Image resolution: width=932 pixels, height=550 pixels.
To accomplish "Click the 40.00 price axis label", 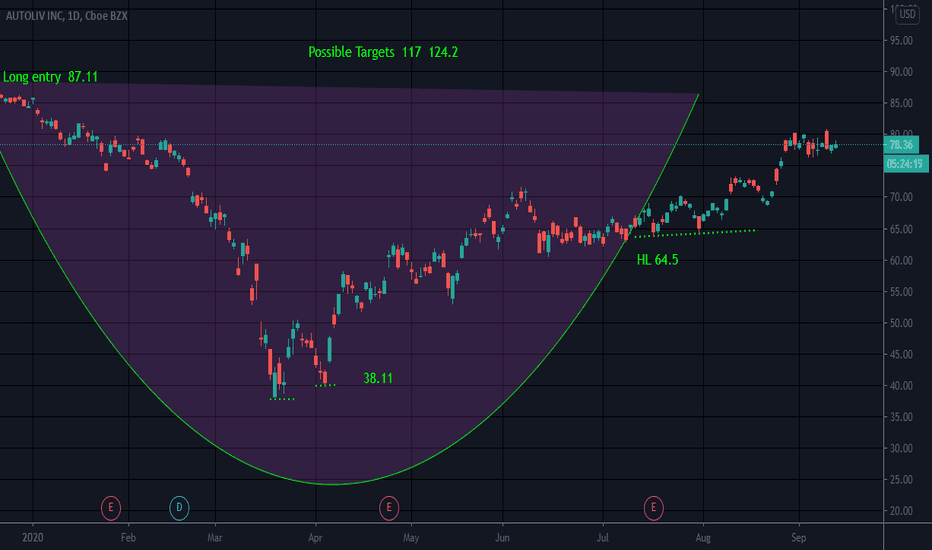I will pos(901,386).
